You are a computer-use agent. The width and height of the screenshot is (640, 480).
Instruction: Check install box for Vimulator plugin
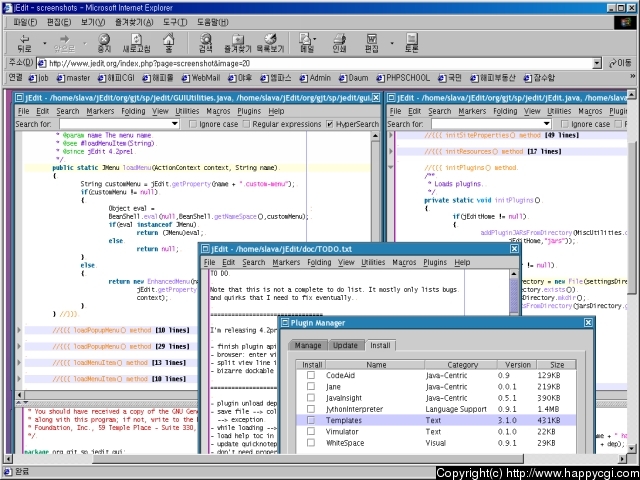[311, 431]
